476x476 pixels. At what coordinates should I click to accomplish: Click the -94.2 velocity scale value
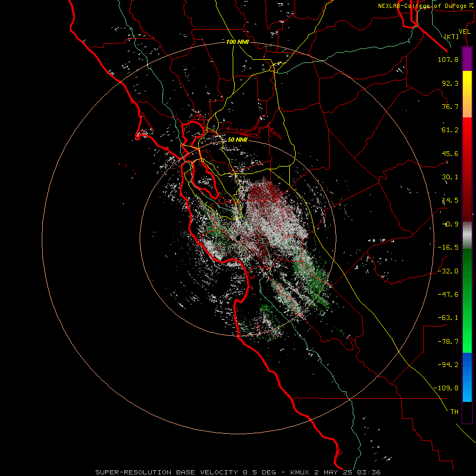tap(448, 364)
